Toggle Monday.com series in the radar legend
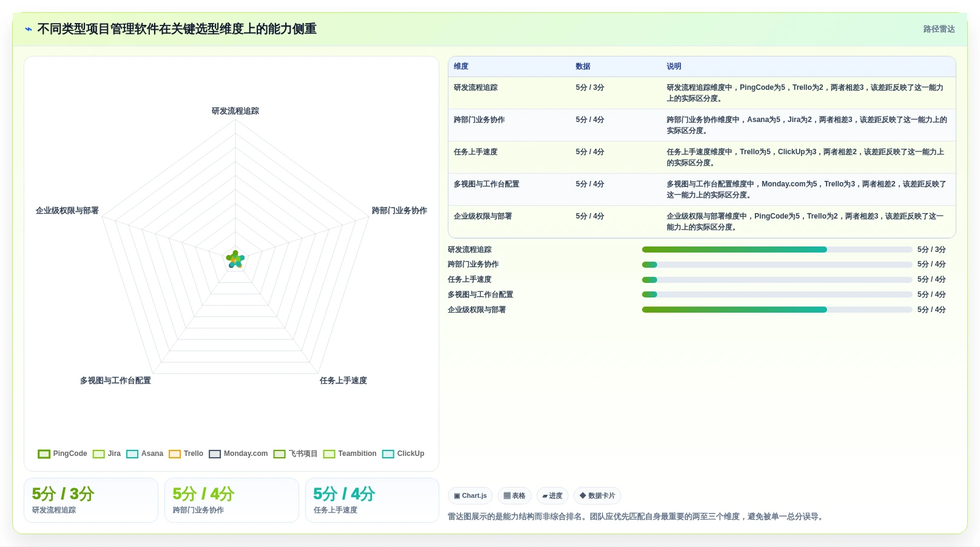This screenshot has width=980, height=547. (238, 454)
